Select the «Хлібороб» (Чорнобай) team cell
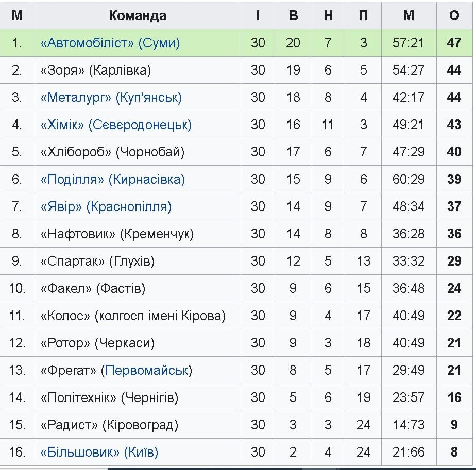This screenshot has width=476, height=470. click(112, 152)
